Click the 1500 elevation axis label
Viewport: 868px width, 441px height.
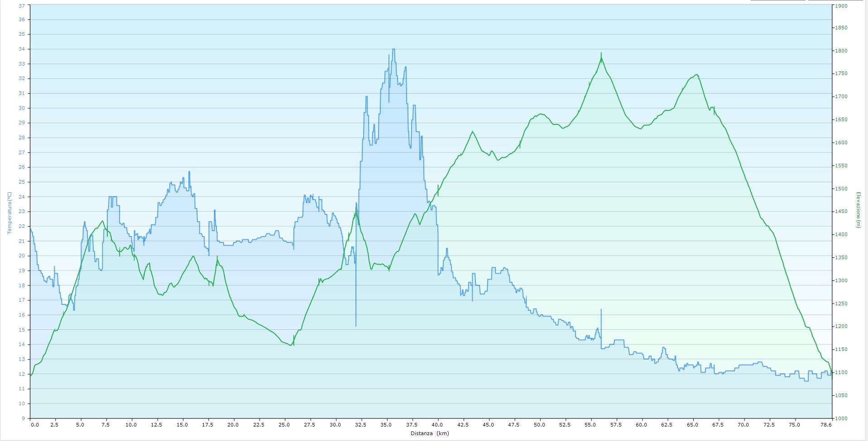(x=841, y=189)
